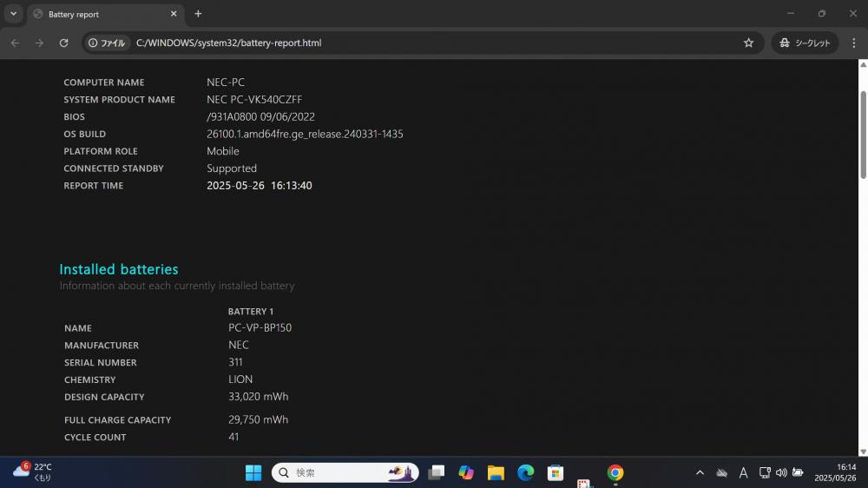The height and width of the screenshot is (488, 868).
Task: Go back to previous page
Action: 15,43
